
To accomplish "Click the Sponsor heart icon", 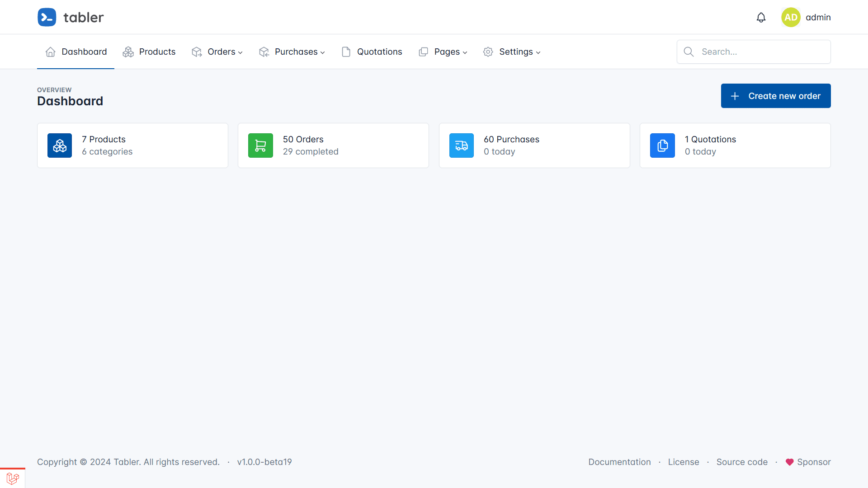I will [790, 462].
